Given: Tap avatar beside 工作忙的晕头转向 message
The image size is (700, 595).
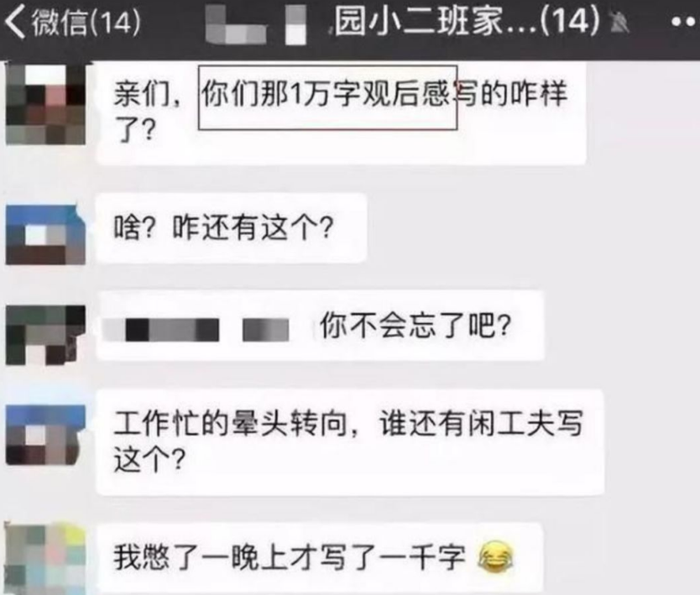Looking at the screenshot, I should point(45,435).
